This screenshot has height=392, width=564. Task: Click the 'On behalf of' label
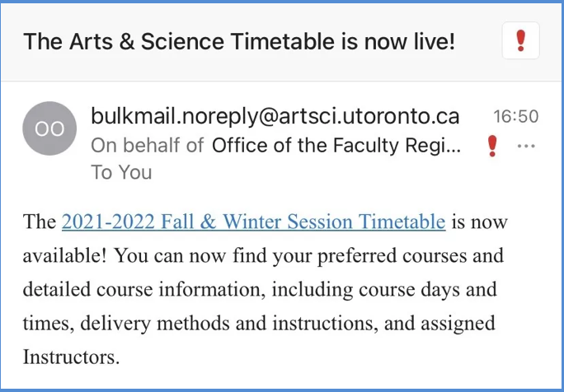(147, 146)
